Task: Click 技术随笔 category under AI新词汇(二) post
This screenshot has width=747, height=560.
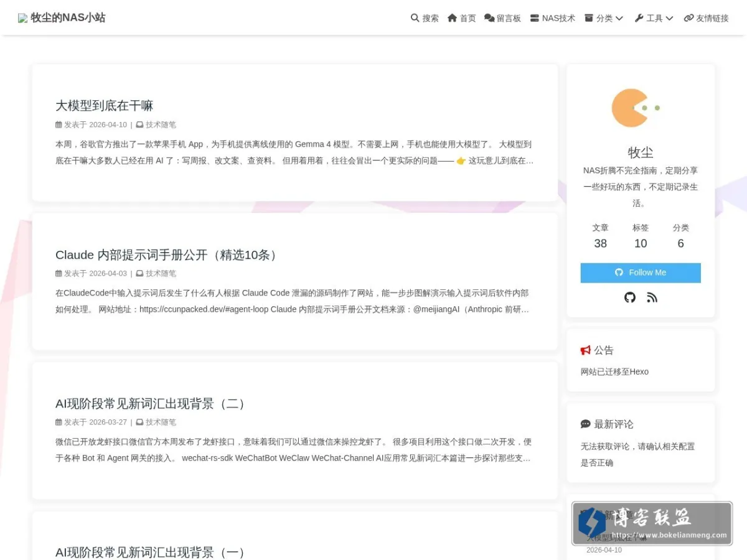Action: [161, 422]
